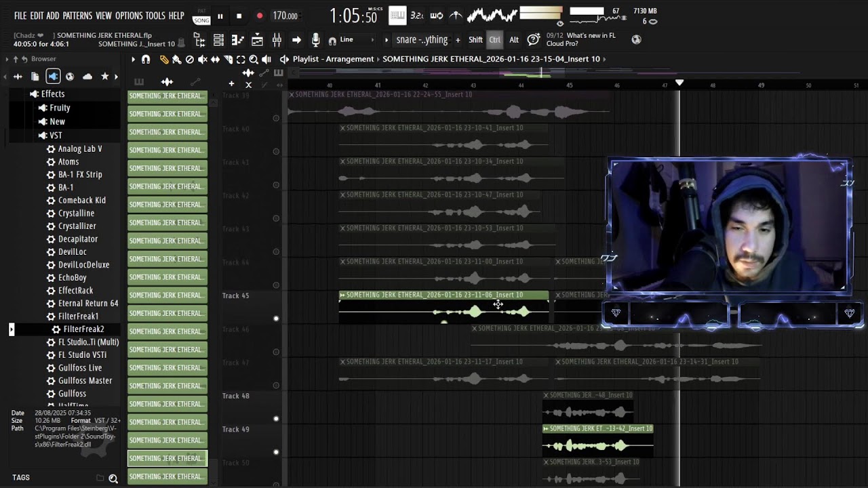Open the playlist options arrow menu

[133, 60]
